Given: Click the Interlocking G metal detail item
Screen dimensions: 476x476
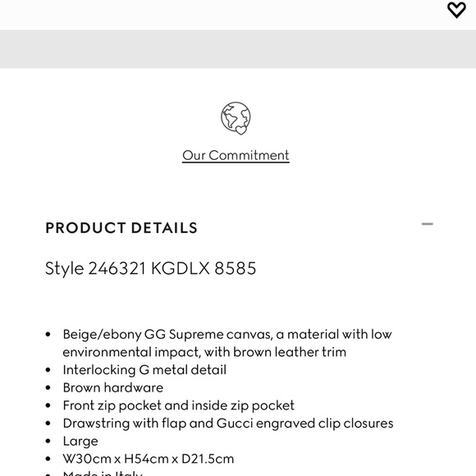Looking at the screenshot, I should pos(144,370).
